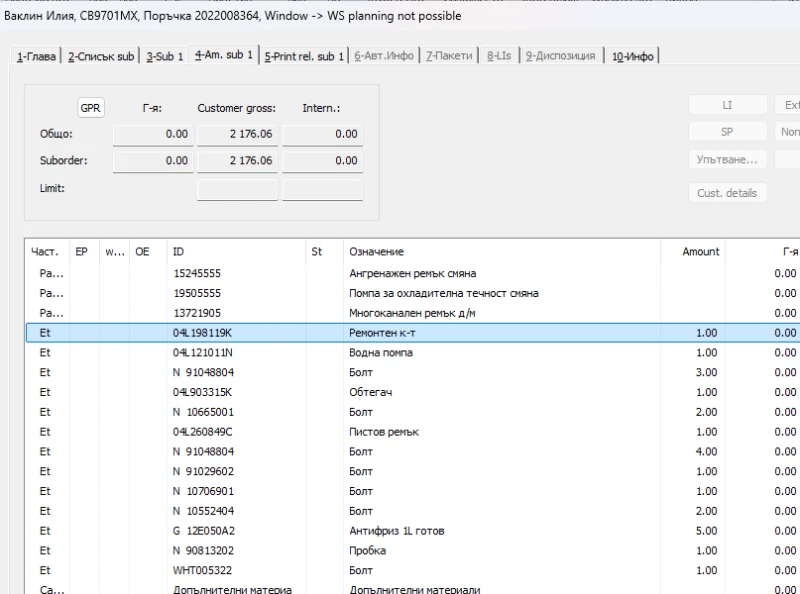Switch to the 1-Глава tab
800x594 pixels.
click(x=35, y=56)
